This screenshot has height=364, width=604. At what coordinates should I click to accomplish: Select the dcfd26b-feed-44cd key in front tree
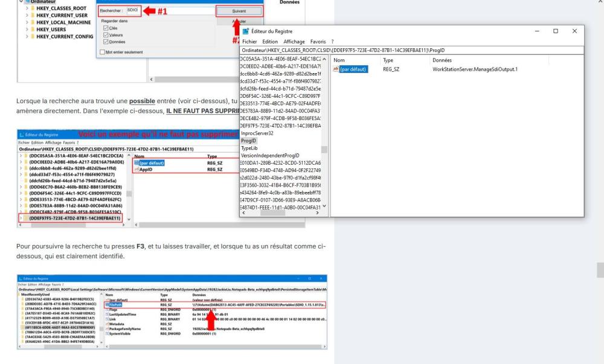[280, 89]
